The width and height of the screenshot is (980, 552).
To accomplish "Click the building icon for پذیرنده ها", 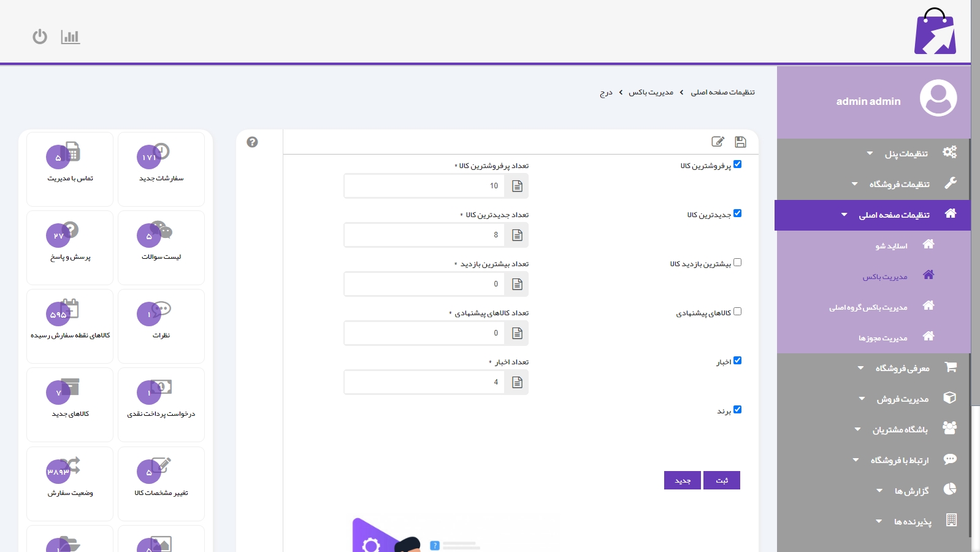I will [951, 520].
